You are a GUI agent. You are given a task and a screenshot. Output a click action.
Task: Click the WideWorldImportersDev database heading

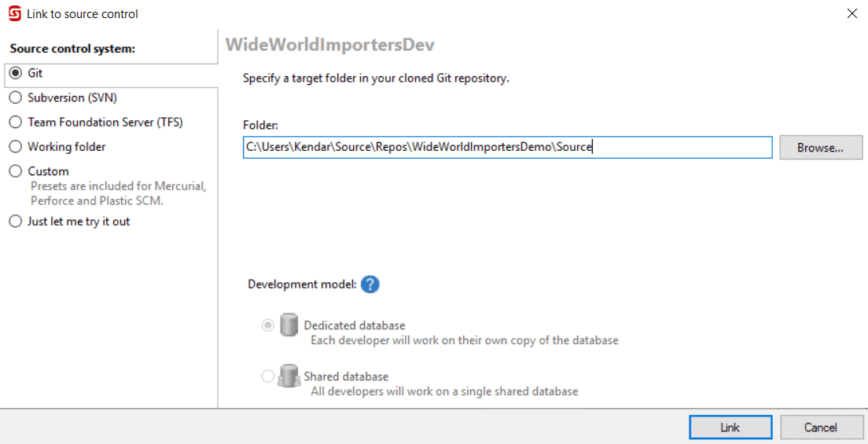point(330,44)
